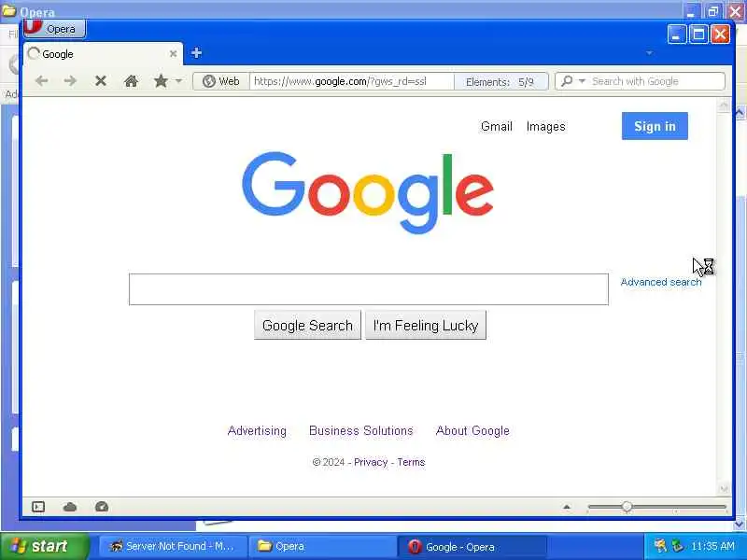Click the system tray clock
The image size is (747, 560).
tap(712, 546)
